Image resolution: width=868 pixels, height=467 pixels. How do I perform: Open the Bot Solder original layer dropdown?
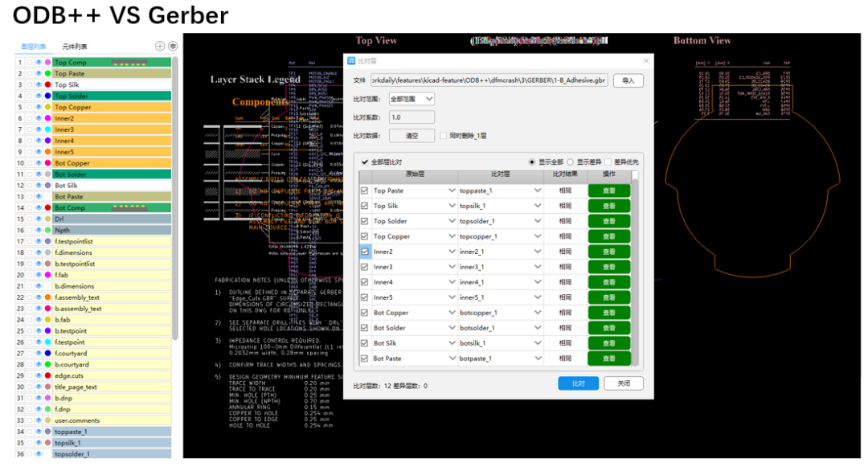coord(452,328)
